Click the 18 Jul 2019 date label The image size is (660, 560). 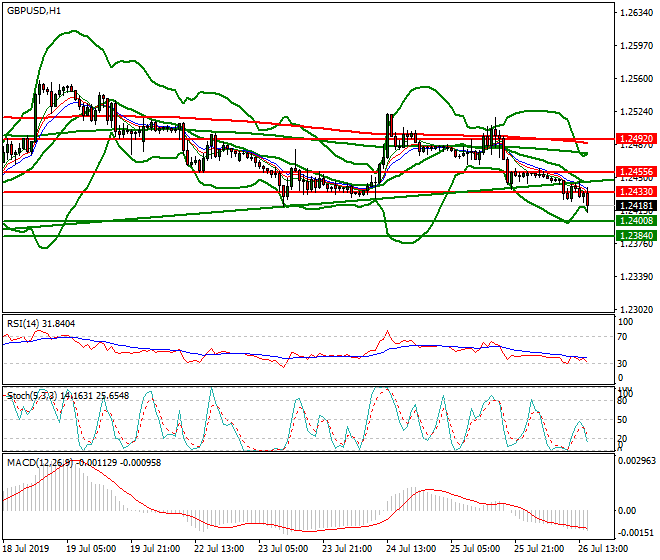point(26,549)
